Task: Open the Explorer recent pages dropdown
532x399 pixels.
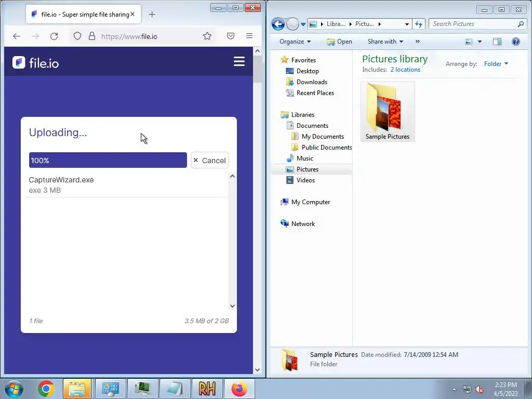Action: click(x=303, y=24)
